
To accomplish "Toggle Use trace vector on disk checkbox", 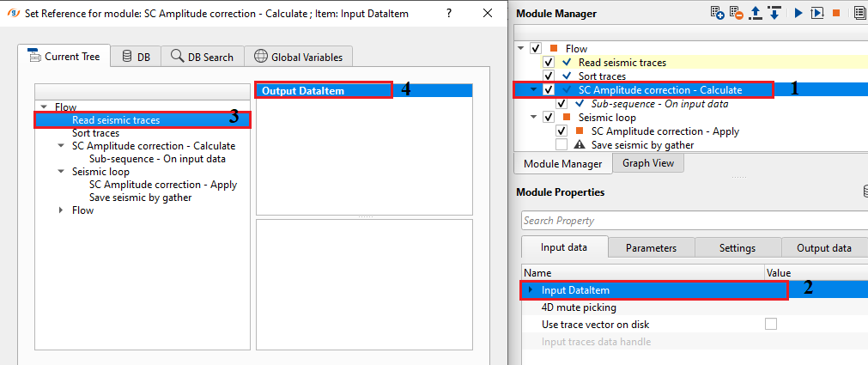I will point(771,325).
